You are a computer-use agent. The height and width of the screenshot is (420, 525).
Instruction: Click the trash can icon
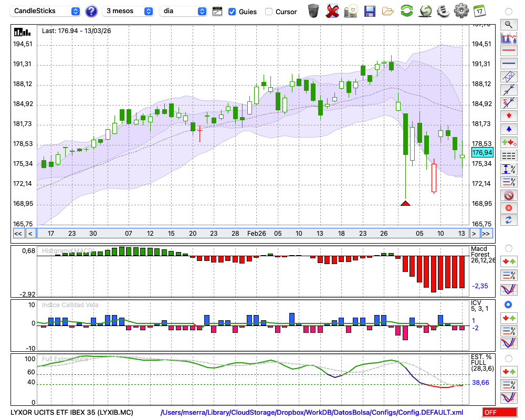point(313,10)
